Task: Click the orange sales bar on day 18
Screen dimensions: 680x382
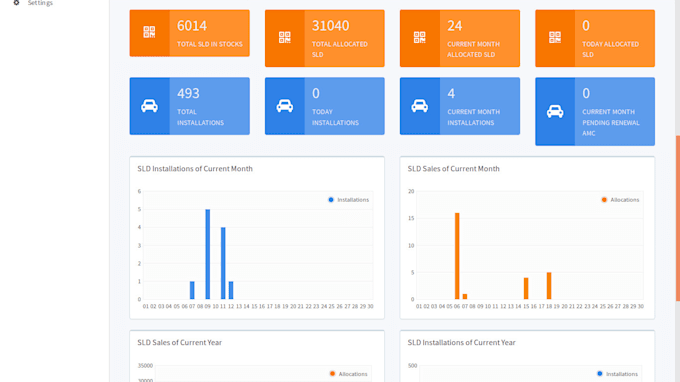Action: coord(549,286)
